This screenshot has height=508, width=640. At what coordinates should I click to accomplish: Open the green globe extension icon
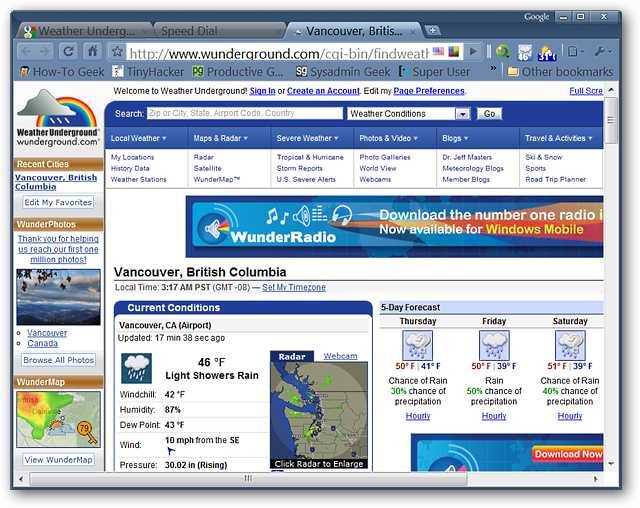503,52
